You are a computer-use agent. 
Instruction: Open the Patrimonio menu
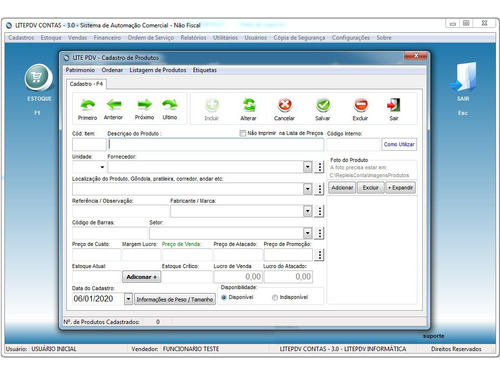(x=80, y=70)
